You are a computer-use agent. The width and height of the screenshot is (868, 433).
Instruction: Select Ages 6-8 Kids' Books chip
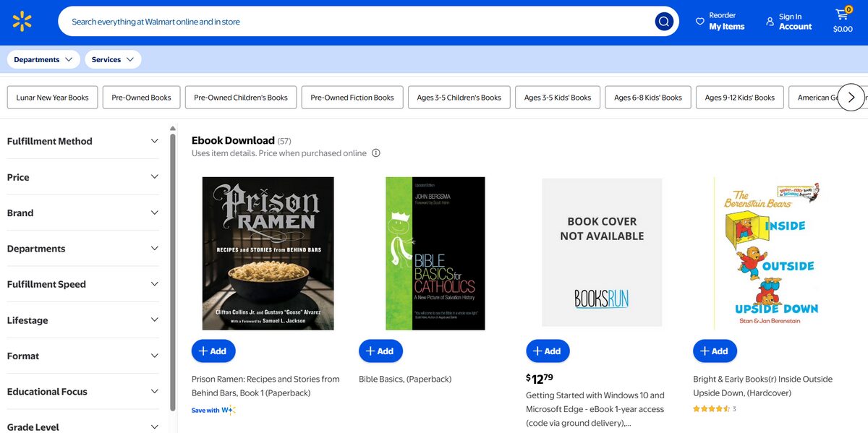[x=648, y=98]
